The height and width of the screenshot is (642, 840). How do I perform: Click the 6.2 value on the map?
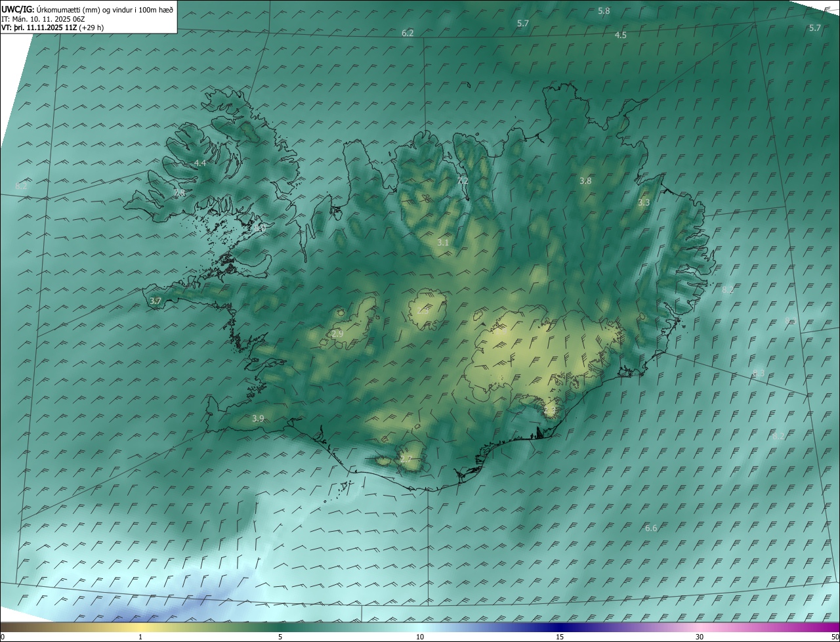408,33
